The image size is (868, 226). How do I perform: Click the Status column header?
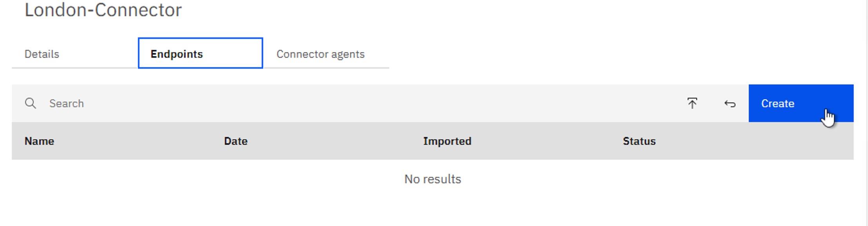(x=639, y=141)
